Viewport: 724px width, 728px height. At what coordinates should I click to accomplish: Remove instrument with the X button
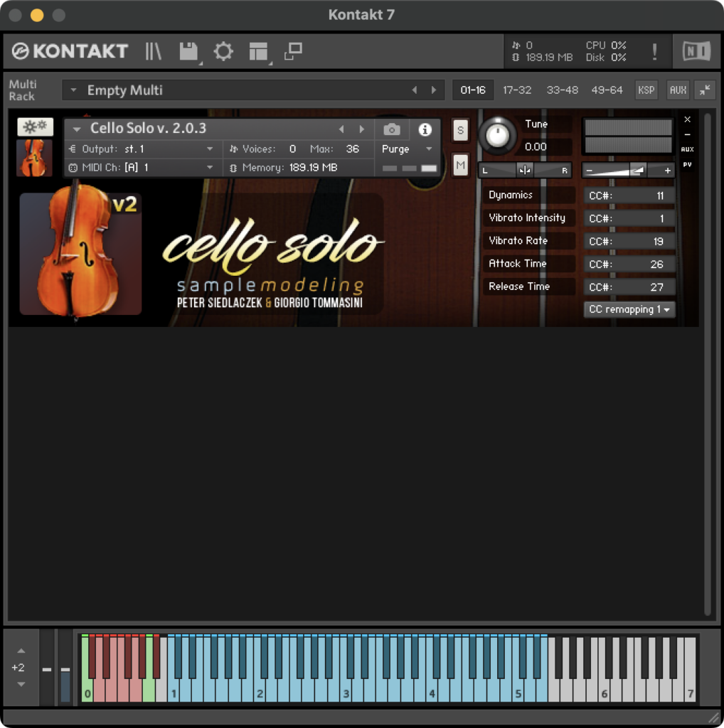pos(687,119)
